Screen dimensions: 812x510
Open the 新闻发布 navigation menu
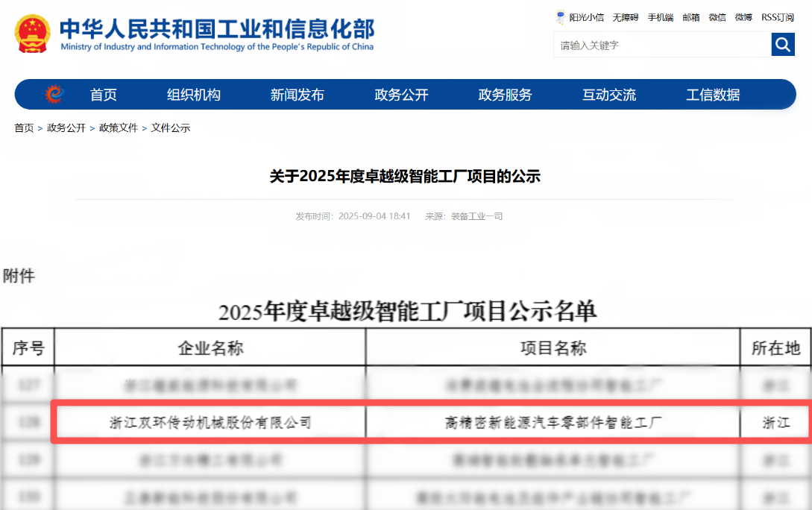[297, 95]
